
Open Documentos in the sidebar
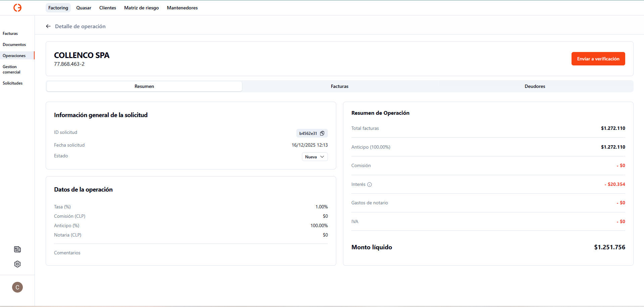tap(14, 45)
